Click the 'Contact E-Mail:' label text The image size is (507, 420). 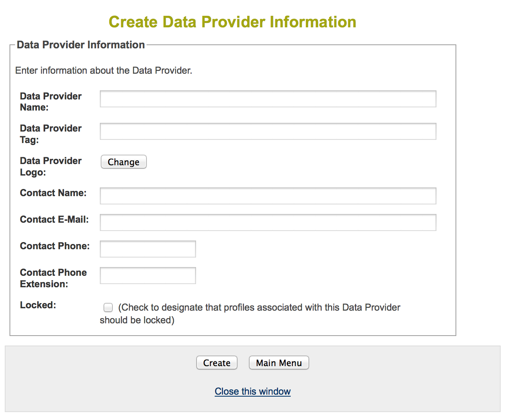(x=54, y=220)
